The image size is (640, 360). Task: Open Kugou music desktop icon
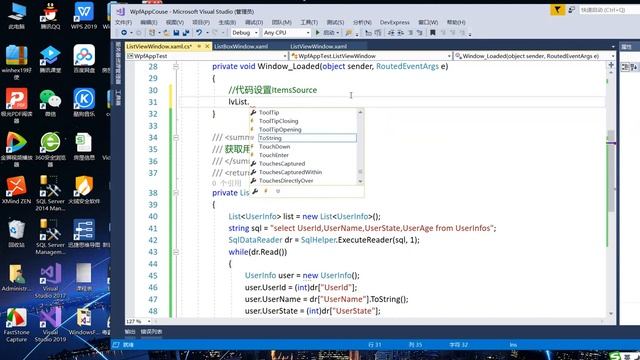[84, 103]
